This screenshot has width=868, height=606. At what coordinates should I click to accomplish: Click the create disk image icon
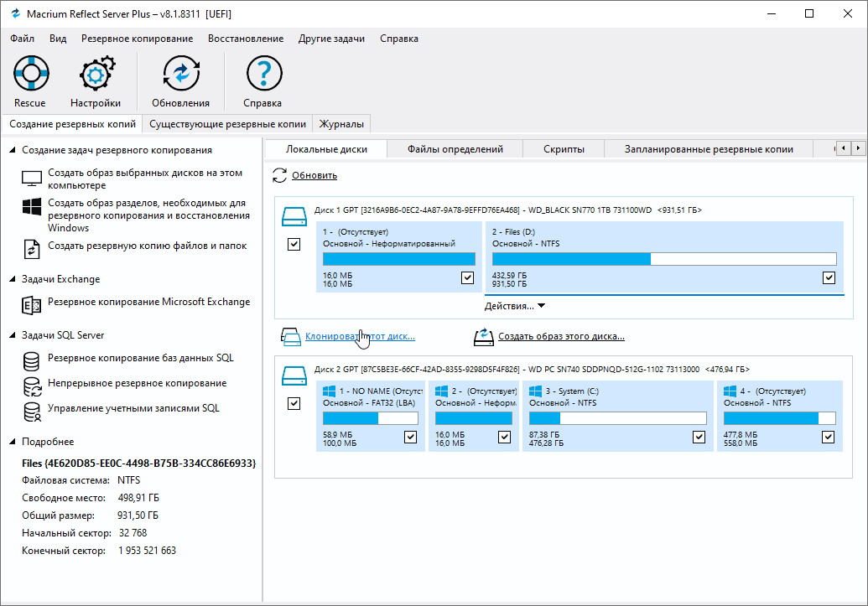(x=484, y=336)
